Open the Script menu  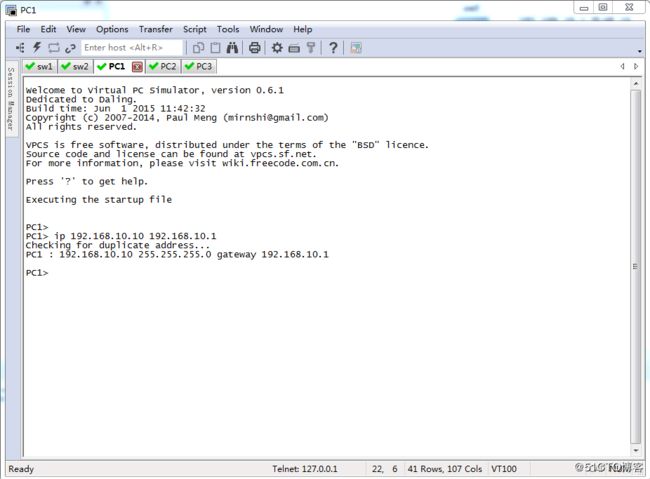195,29
